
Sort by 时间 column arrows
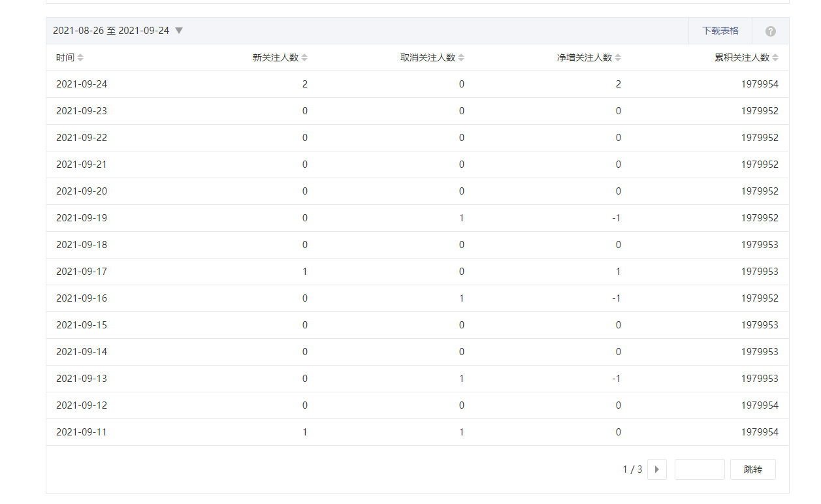(x=80, y=58)
